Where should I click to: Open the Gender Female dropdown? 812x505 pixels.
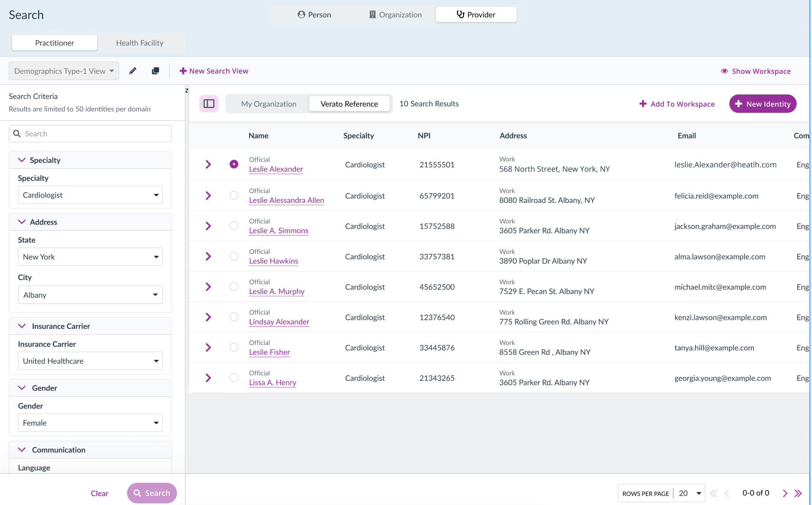90,423
